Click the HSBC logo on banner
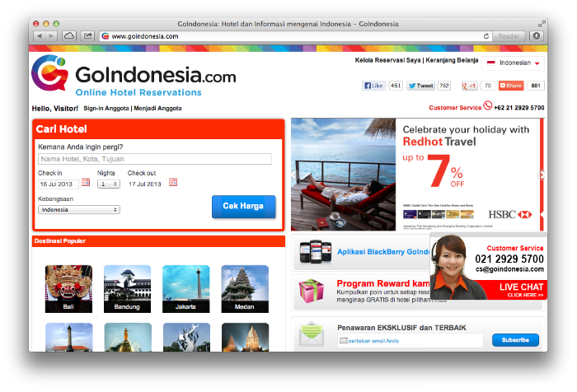The image size is (577, 392). [x=510, y=214]
